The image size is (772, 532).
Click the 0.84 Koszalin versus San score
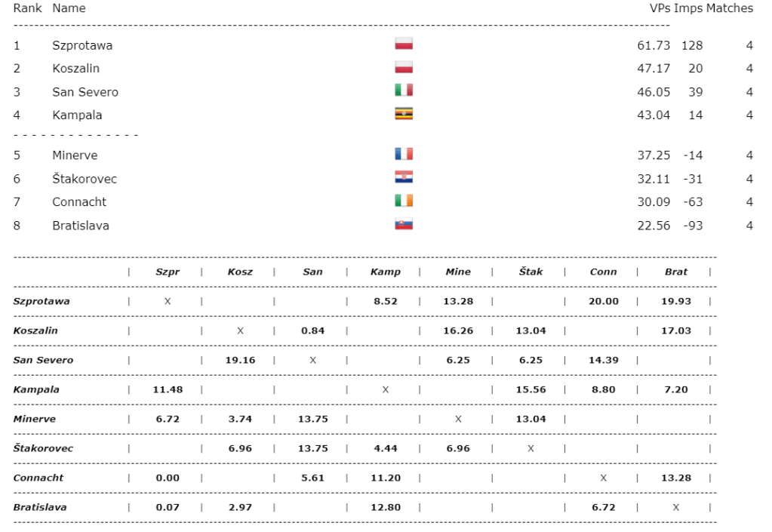click(x=312, y=331)
